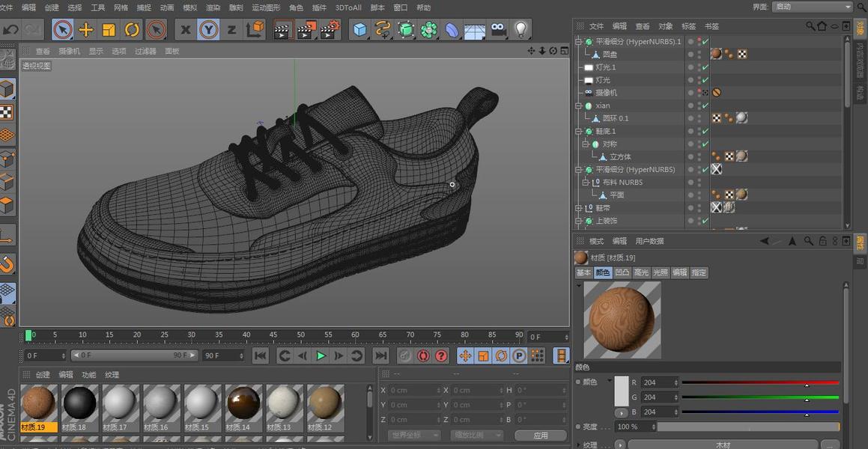868x449 pixels.
Task: Open the render settings clapperboard icon
Action: tap(330, 30)
